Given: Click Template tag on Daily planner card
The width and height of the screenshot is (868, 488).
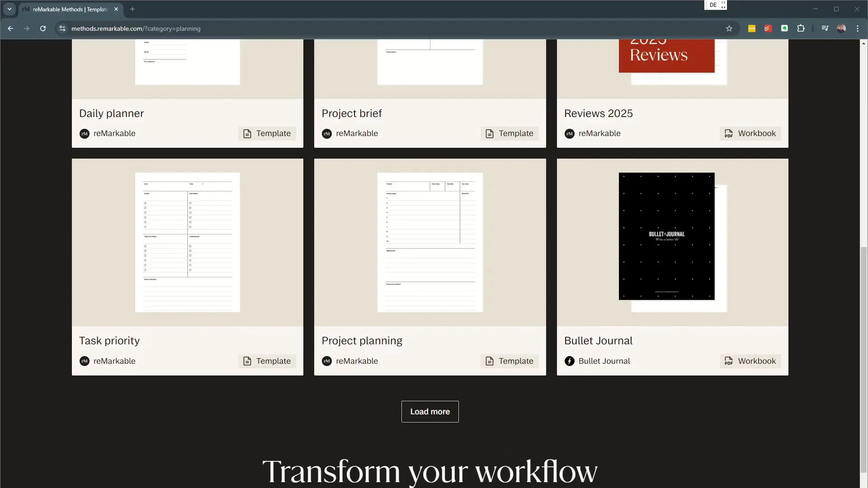Looking at the screenshot, I should point(267,133).
